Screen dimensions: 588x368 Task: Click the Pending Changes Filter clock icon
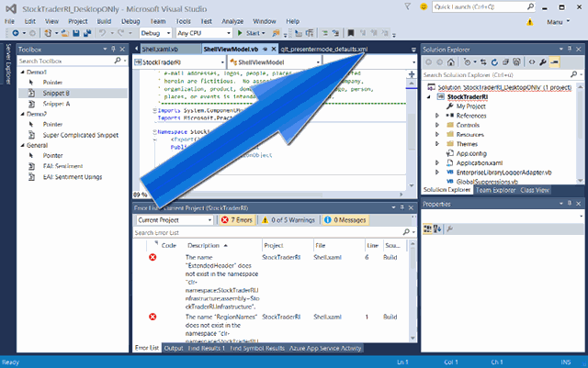click(468, 62)
